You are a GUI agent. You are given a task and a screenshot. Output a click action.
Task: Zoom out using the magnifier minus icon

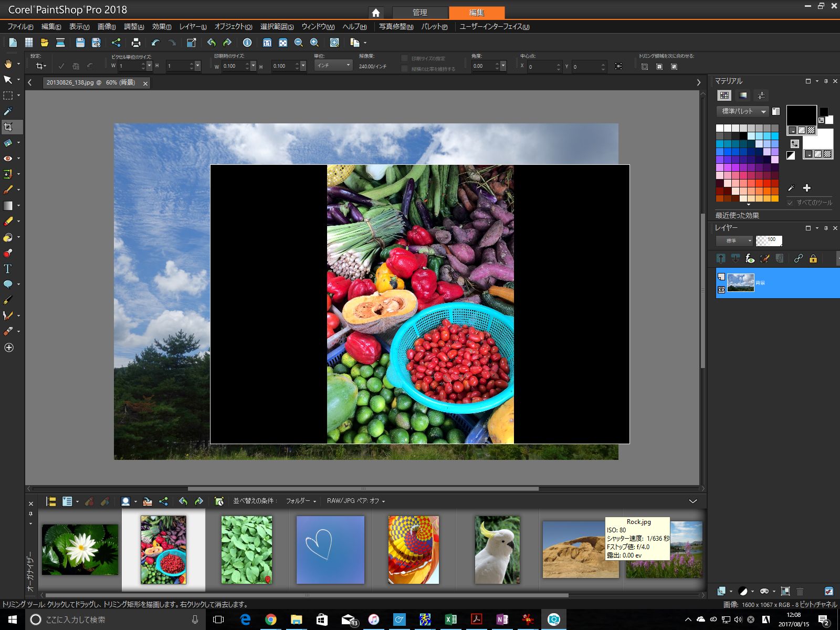pyautogui.click(x=299, y=43)
